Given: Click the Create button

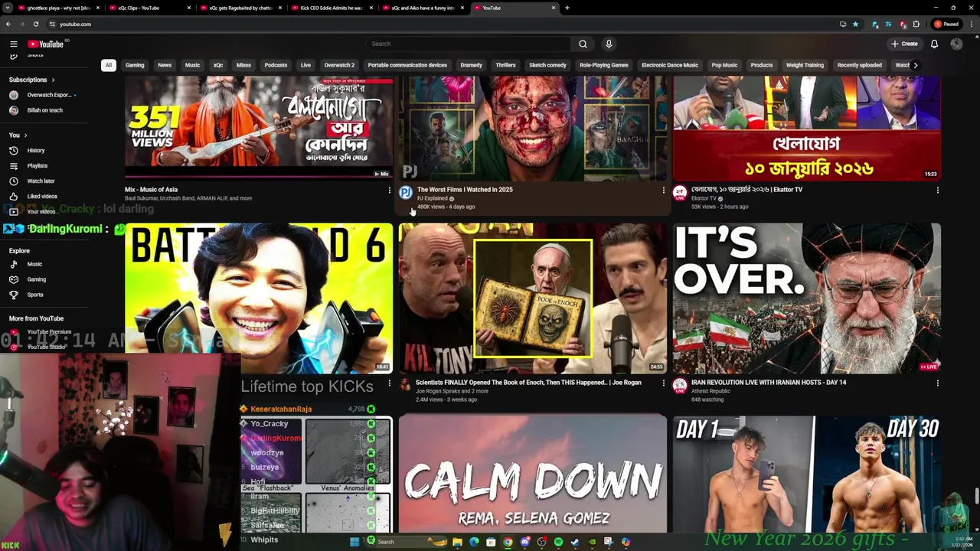Looking at the screenshot, I should point(904,44).
